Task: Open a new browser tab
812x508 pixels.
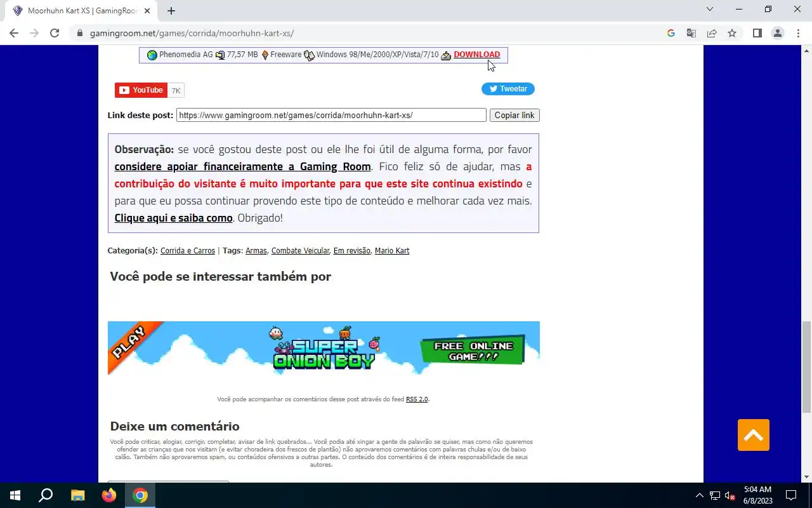Action: pyautogui.click(x=171, y=10)
